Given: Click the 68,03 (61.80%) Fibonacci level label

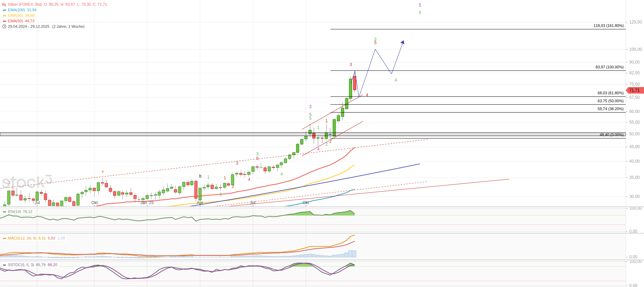Looking at the screenshot, I should [610, 93].
